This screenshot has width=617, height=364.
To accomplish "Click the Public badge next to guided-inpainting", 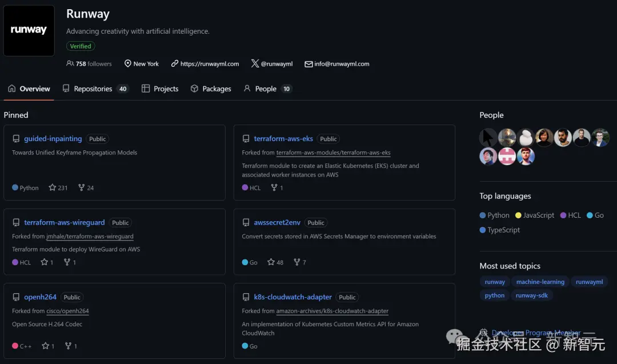I will (x=97, y=139).
